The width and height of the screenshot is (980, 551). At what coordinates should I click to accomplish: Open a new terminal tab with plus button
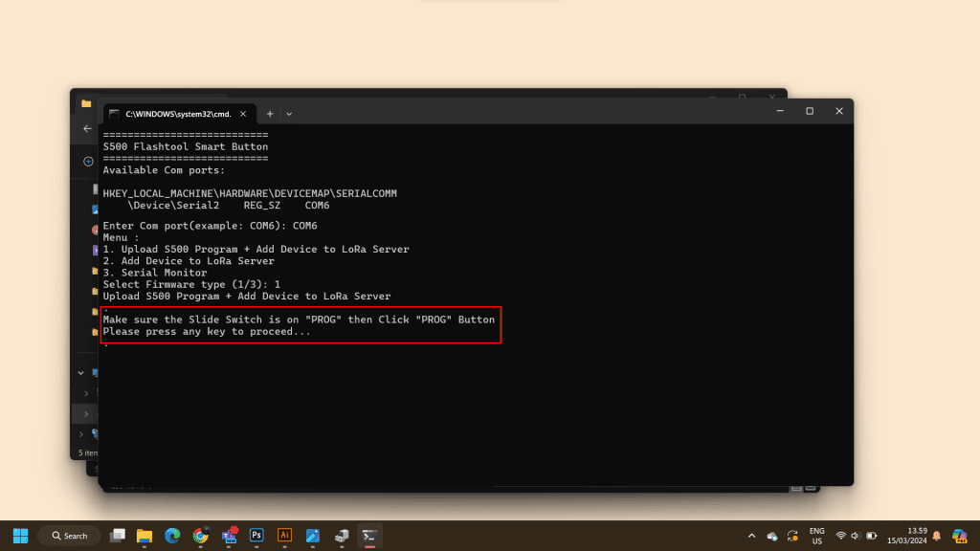click(x=270, y=113)
